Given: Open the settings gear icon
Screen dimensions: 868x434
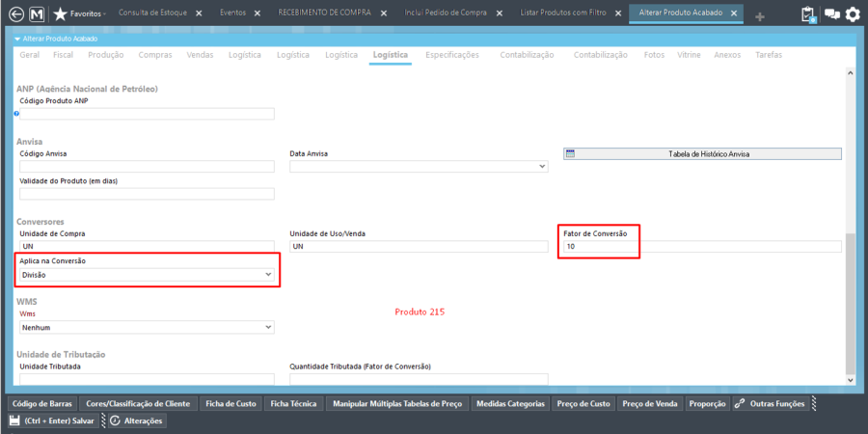Looking at the screenshot, I should coord(854,14).
